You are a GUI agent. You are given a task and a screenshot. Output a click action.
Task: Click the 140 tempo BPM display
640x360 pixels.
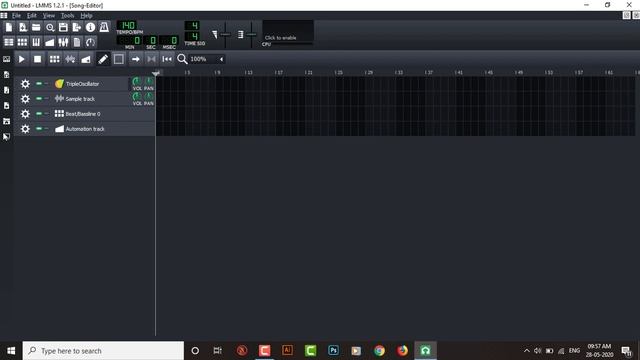click(x=128, y=25)
